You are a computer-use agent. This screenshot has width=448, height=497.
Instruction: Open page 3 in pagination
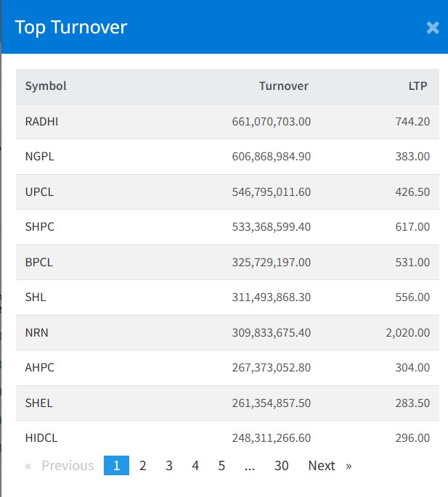click(x=169, y=466)
